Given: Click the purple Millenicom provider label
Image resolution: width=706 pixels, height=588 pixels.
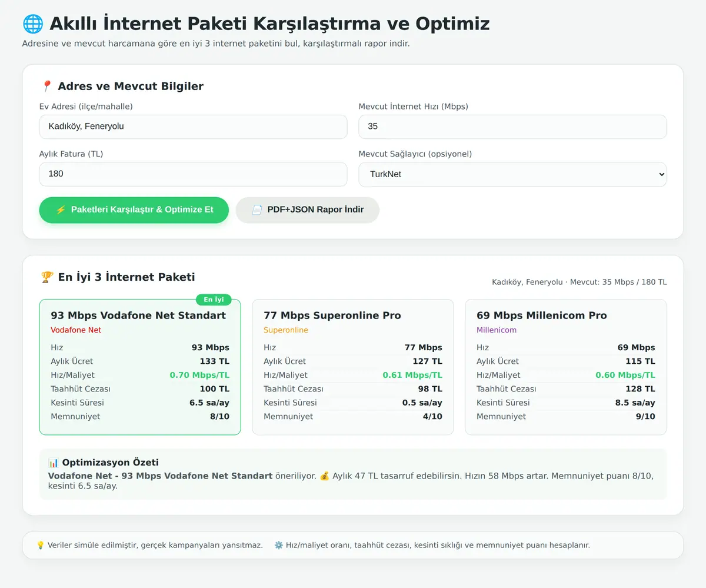Looking at the screenshot, I should [497, 330].
